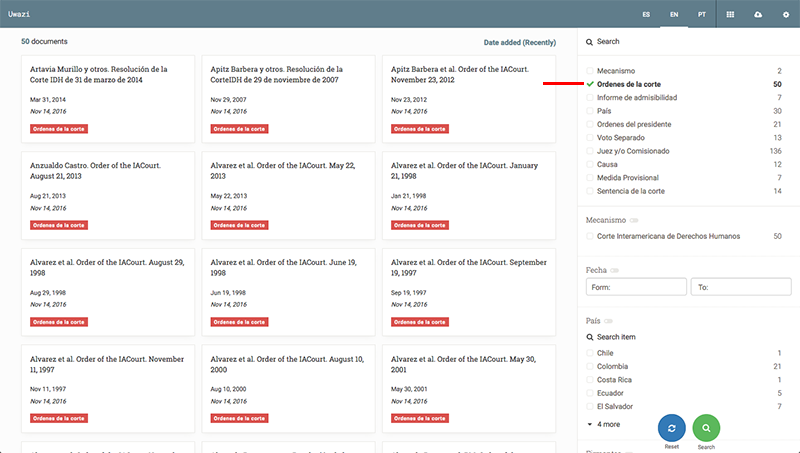Check Corte Interamericana de Derechos Humanos
The image size is (800, 453).
590,236
